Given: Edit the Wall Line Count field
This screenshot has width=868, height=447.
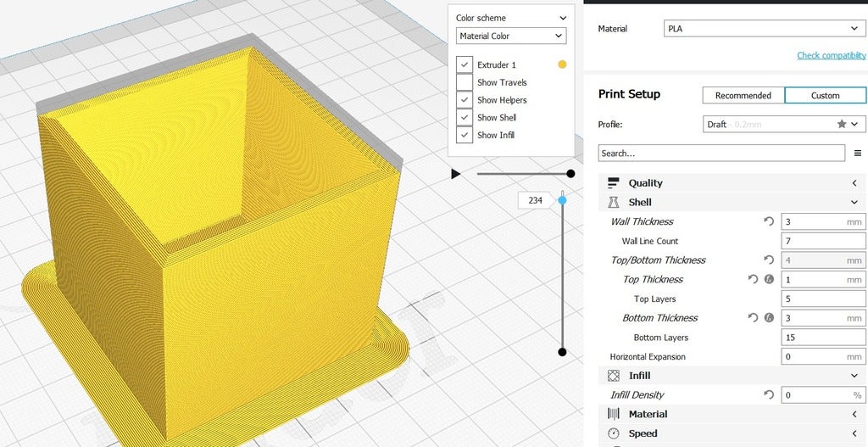Looking at the screenshot, I should 823,241.
